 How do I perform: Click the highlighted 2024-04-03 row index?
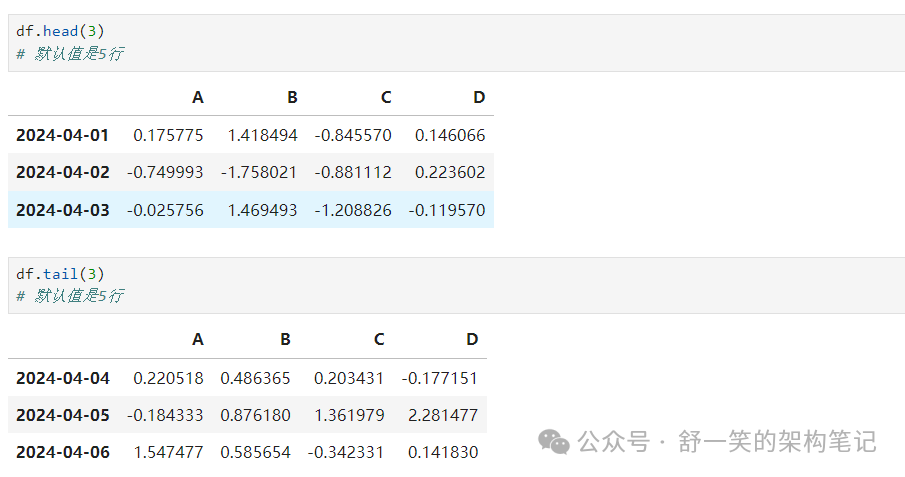coord(63,210)
